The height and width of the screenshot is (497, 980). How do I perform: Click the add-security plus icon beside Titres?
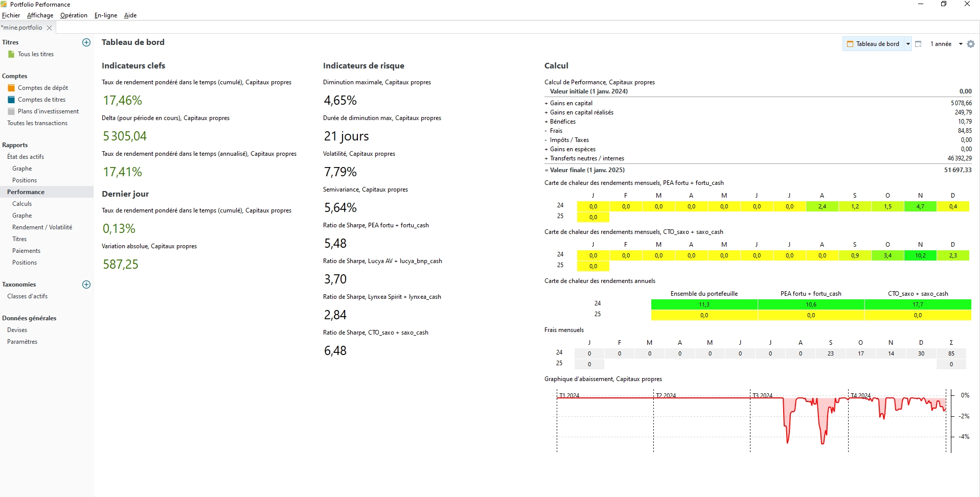click(x=86, y=42)
